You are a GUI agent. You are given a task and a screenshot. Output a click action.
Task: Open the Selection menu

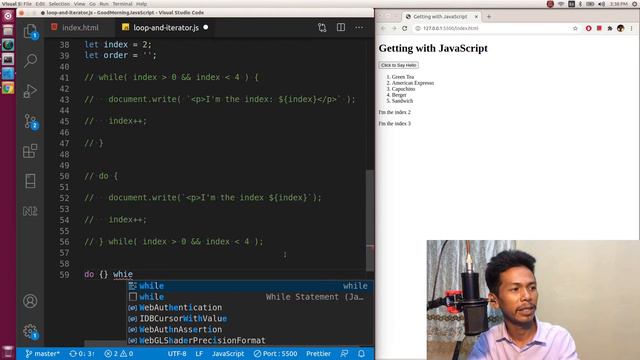[x=59, y=4]
